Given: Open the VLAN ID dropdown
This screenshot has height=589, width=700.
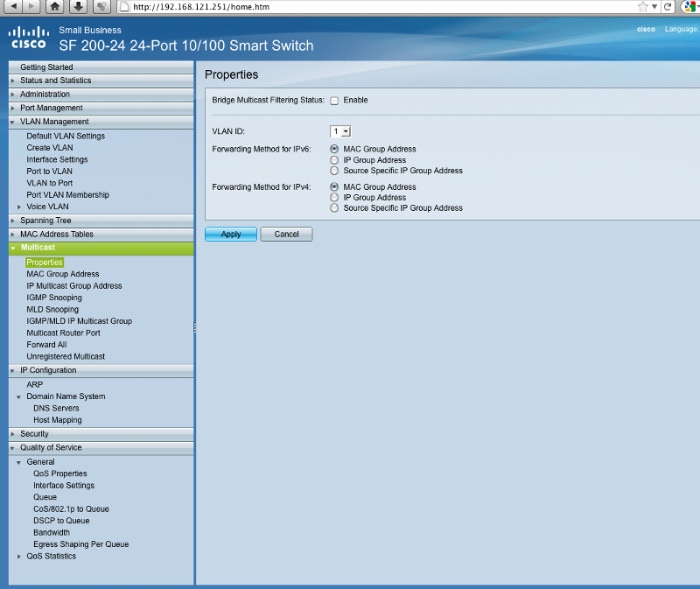Looking at the screenshot, I should pos(340,131).
